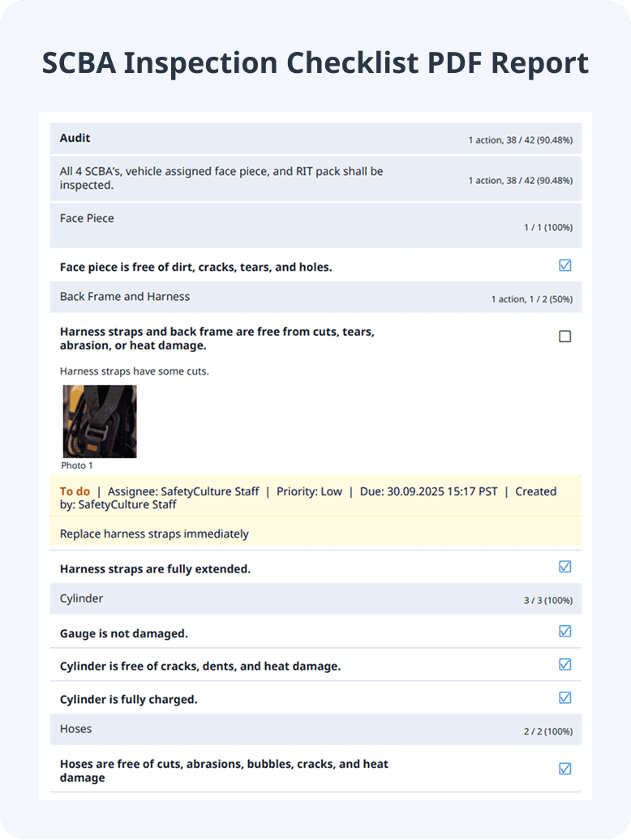Toggle "Cylinder is free of cracks" checkbox

tap(565, 665)
